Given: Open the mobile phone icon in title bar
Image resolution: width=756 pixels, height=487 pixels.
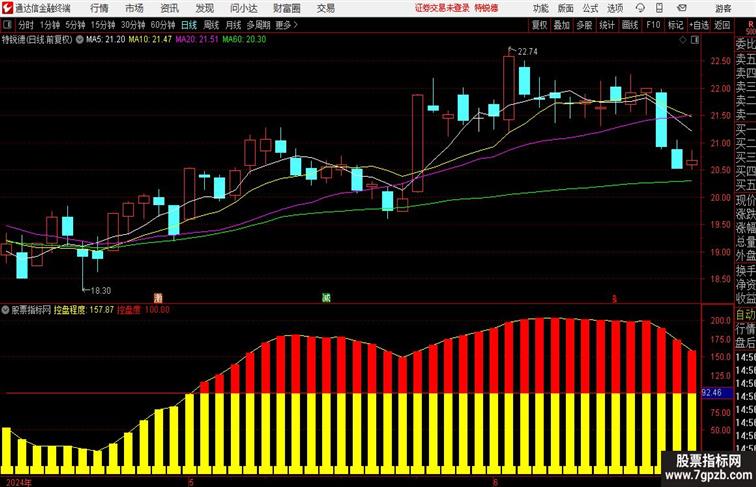Looking at the screenshot, I should pos(660,8).
